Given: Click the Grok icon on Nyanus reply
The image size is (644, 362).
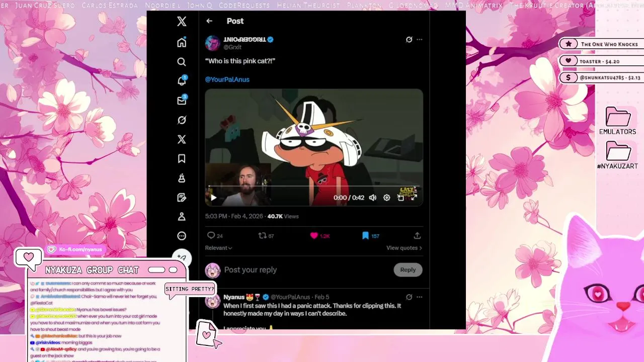Looking at the screenshot, I should pos(409,297).
